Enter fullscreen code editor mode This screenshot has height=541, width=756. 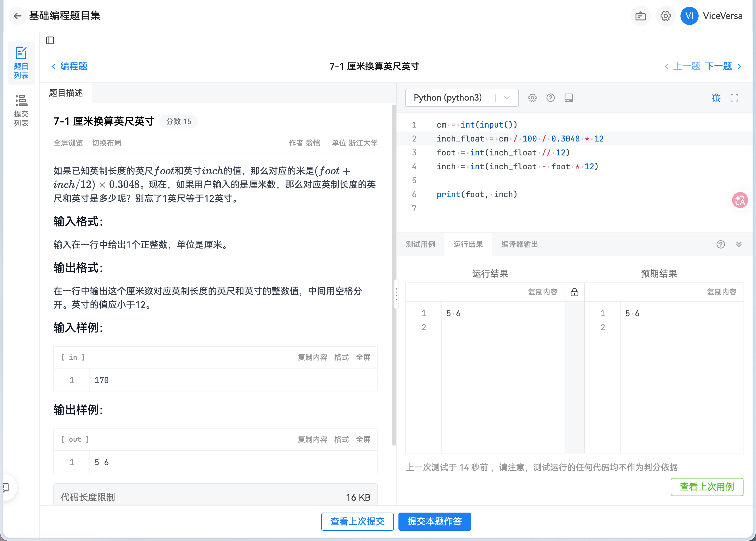point(734,98)
